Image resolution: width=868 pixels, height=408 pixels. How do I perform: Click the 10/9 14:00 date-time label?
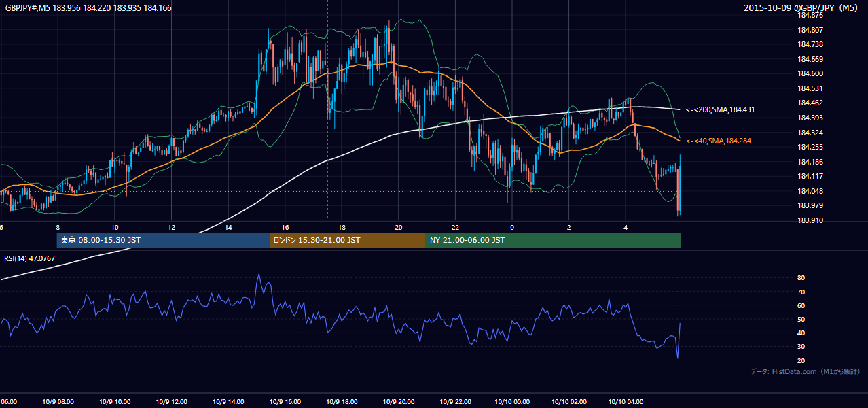pos(228,402)
